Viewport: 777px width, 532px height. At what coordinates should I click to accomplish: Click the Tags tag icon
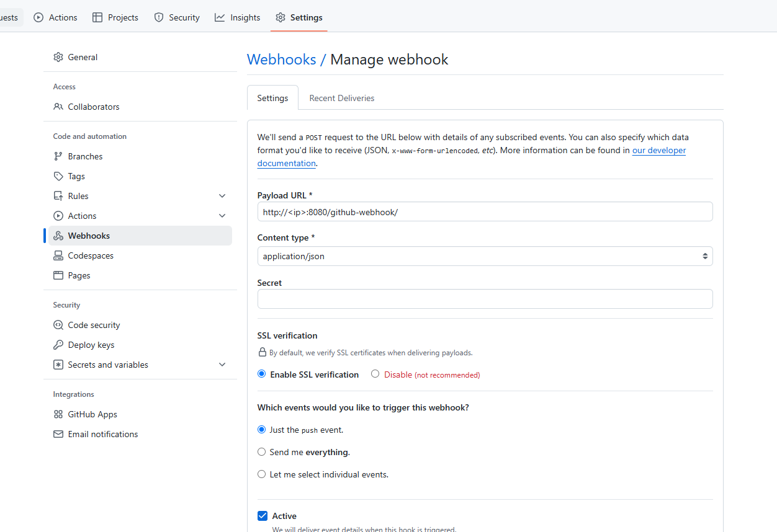pos(58,176)
